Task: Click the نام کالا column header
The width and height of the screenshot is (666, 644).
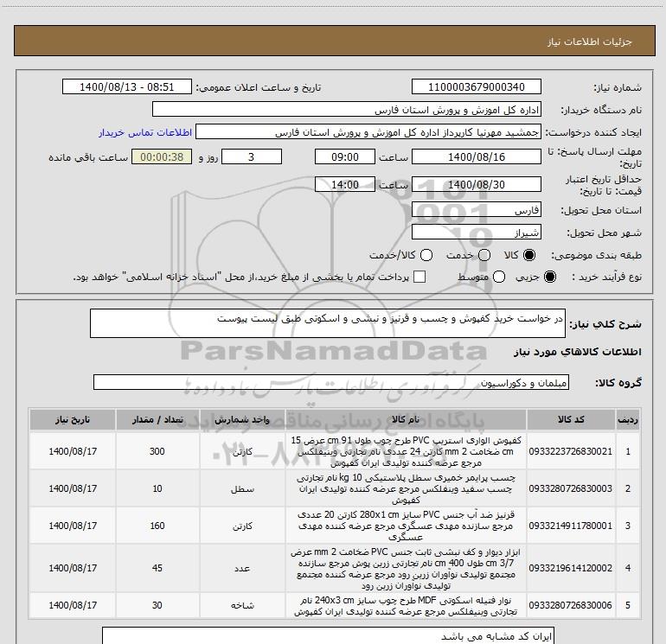Action: tap(406, 420)
